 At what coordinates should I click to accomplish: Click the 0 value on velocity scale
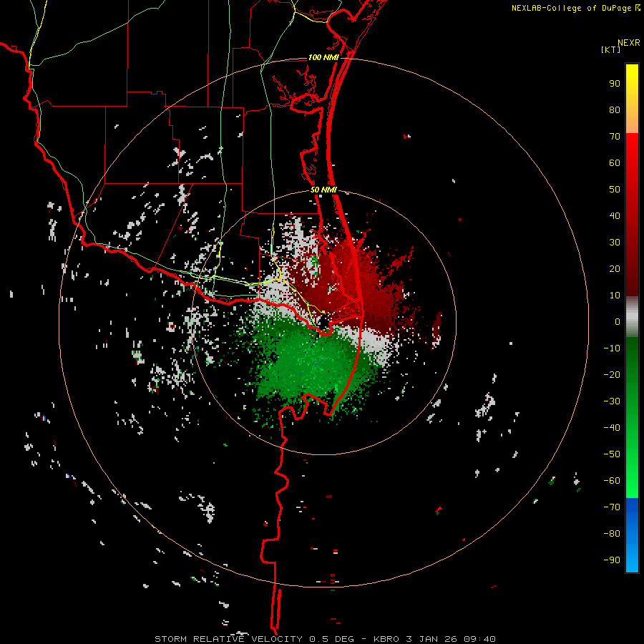pos(618,321)
